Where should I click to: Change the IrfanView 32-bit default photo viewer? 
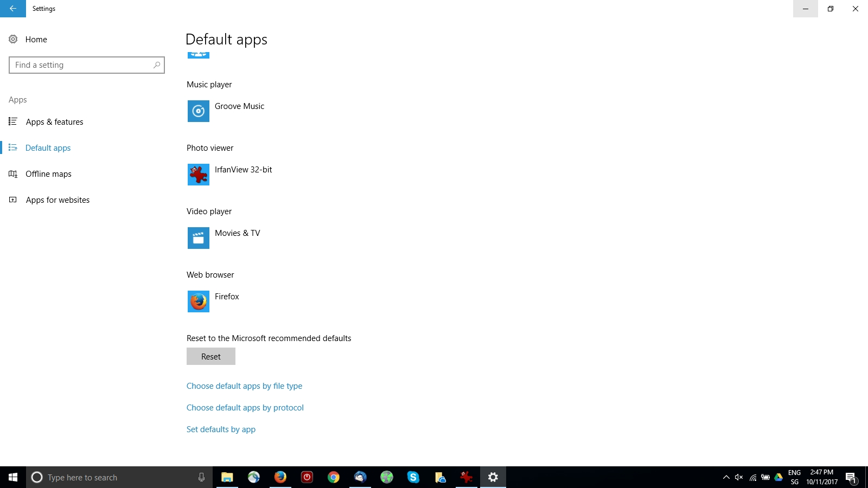[230, 175]
